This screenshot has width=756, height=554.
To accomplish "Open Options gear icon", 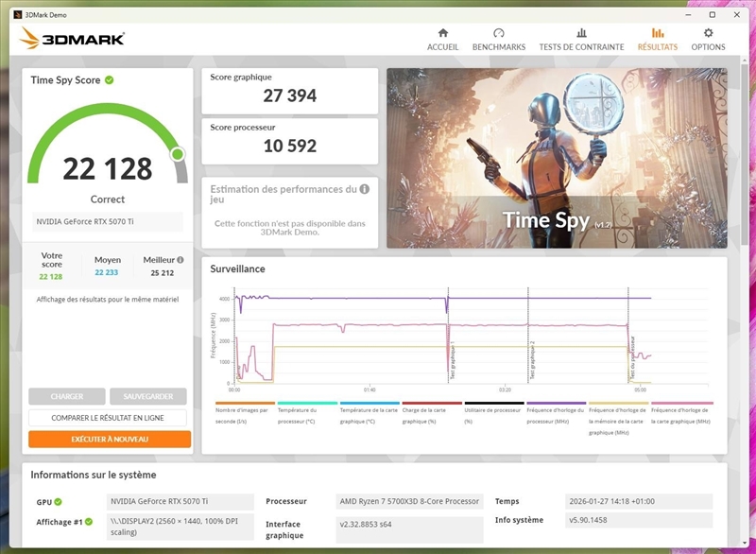I will (x=708, y=34).
